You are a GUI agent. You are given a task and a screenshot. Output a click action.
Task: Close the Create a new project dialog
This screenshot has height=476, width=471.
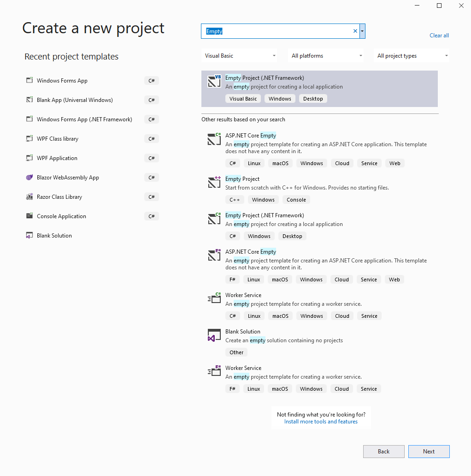461,6
